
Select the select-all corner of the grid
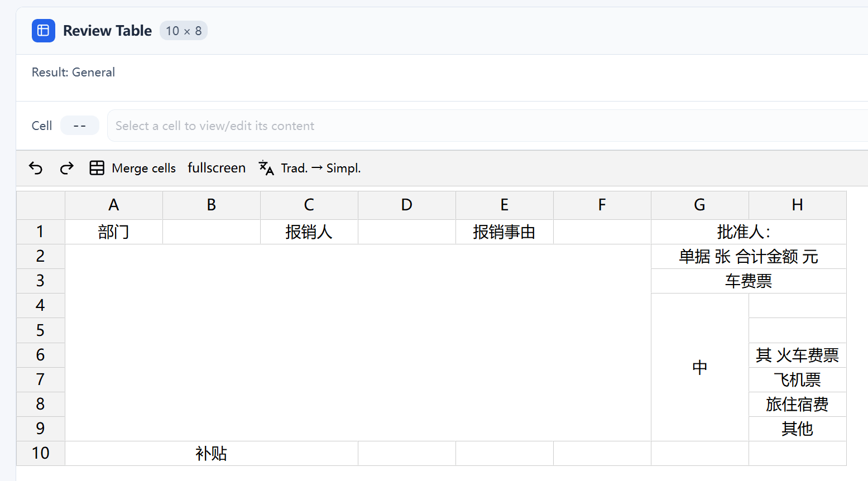click(x=41, y=205)
